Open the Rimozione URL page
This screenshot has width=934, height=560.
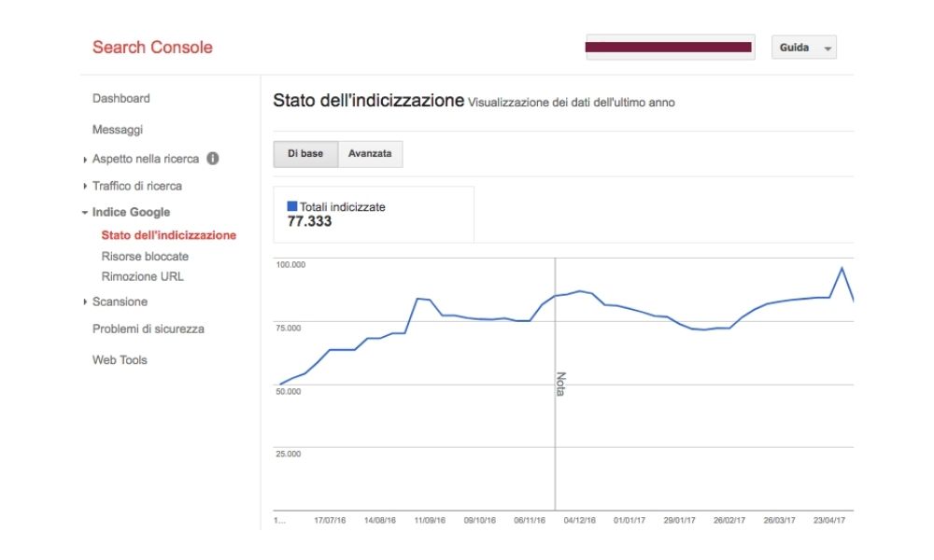tap(143, 276)
